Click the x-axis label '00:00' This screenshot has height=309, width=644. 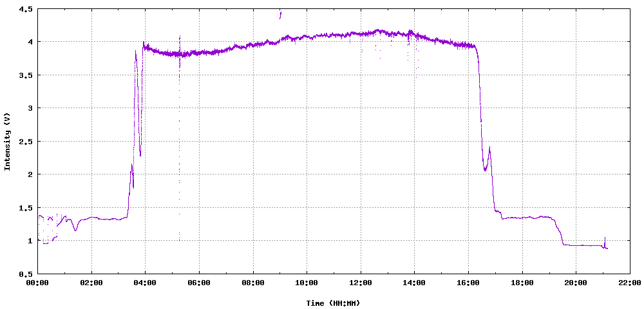(x=38, y=283)
